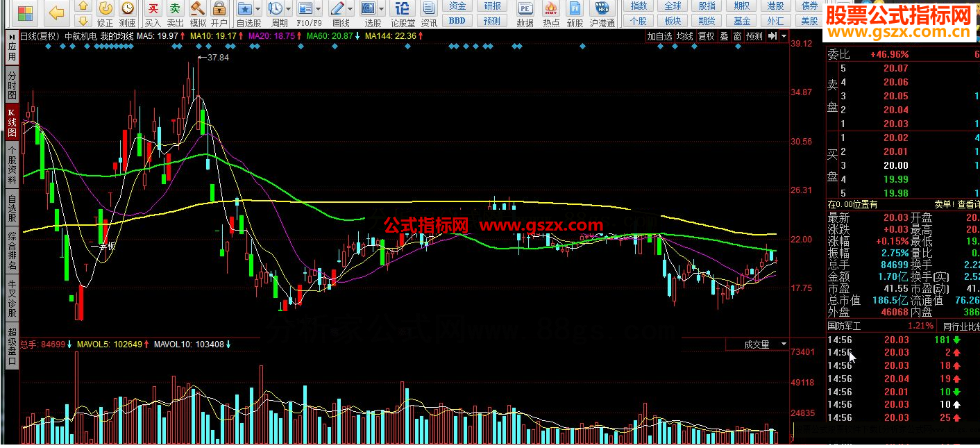Click the yellow down arrow icon
This screenshot has width=980, height=448.
click(x=84, y=21)
